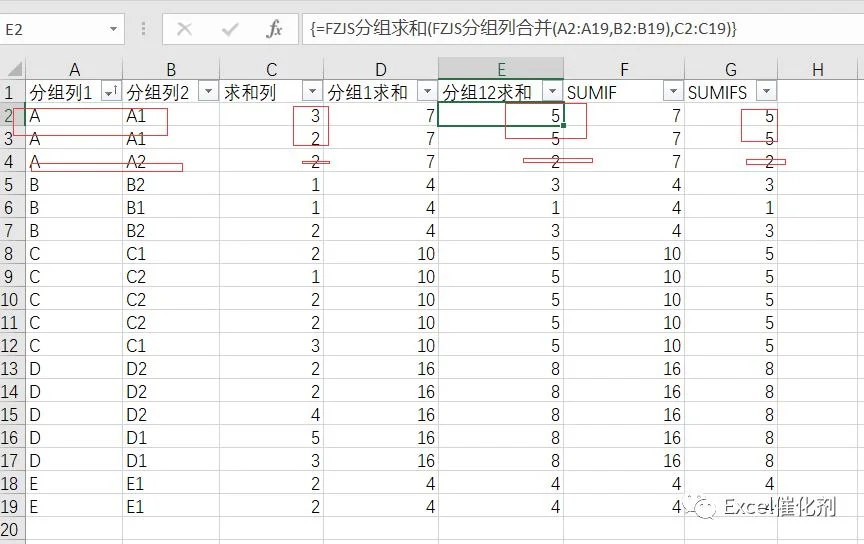This screenshot has height=544, width=864.
Task: Select column H header
Action: (818, 69)
